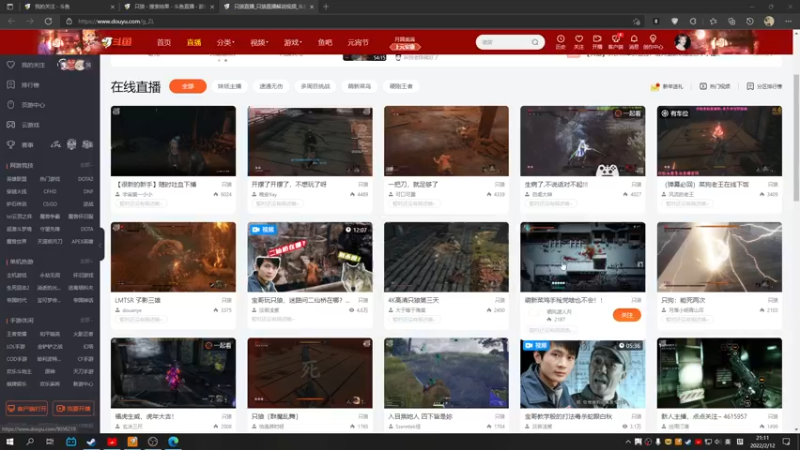
Task: Select the 多周目挑战 filter tab
Action: [315, 86]
